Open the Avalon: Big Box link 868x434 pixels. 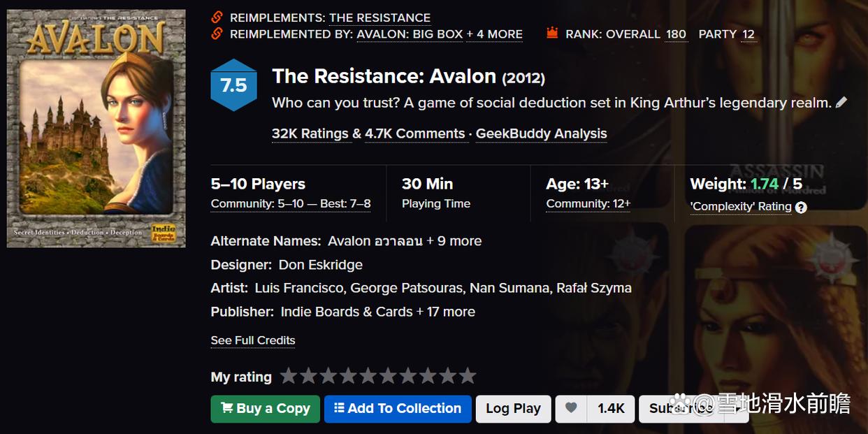(x=410, y=34)
